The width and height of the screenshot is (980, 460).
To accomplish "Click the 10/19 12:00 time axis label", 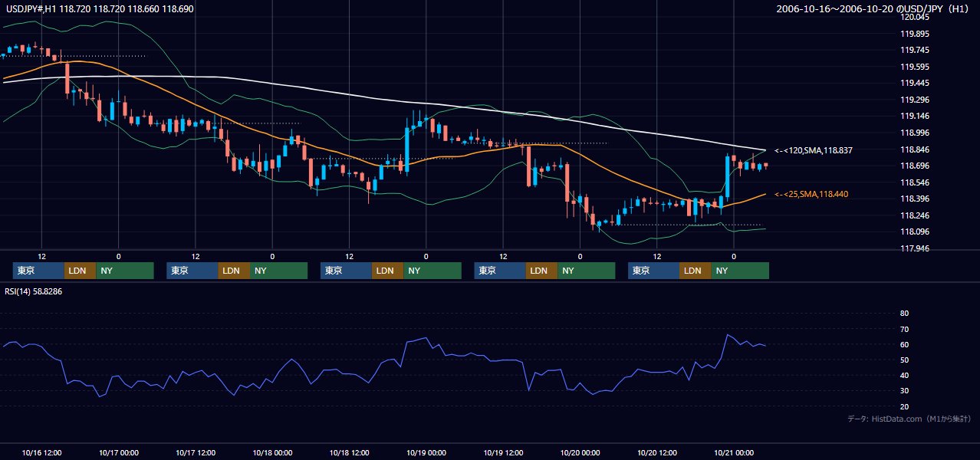I will click(503, 452).
